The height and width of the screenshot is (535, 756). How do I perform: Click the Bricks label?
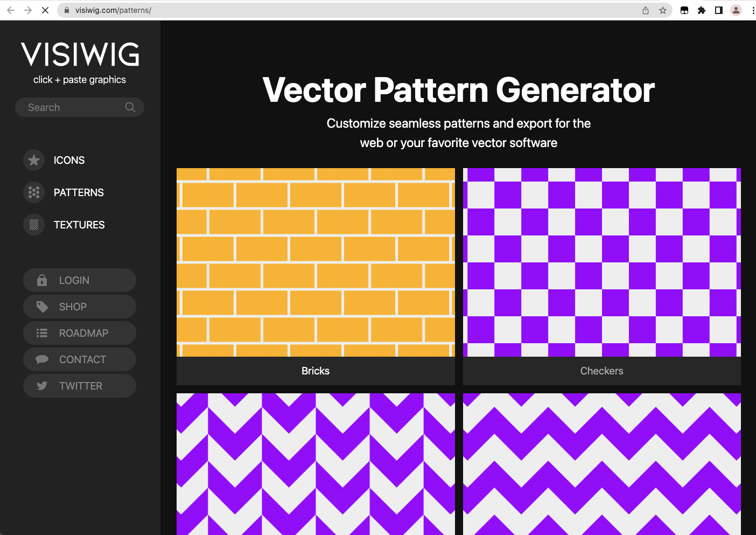316,371
